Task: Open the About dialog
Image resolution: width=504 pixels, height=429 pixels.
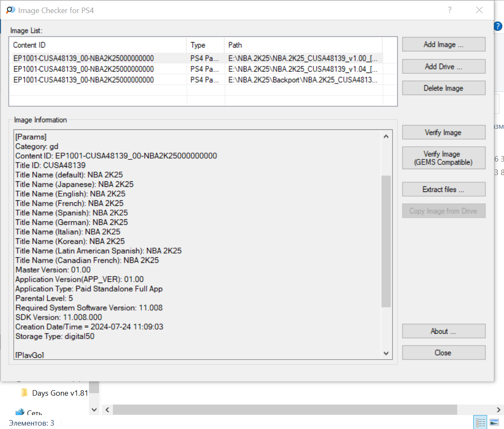Action: [x=444, y=331]
